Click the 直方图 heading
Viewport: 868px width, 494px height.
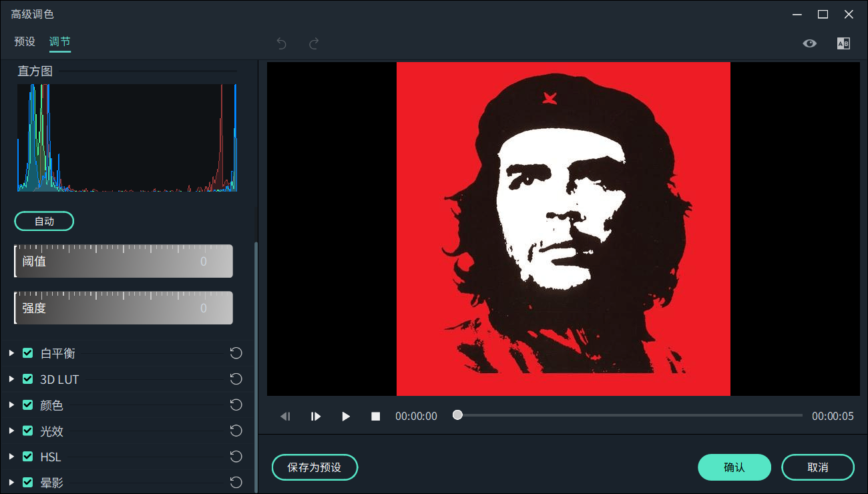pyautogui.click(x=35, y=71)
